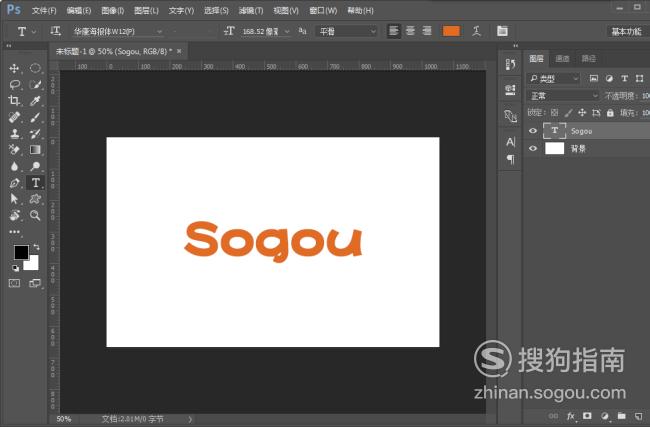Image resolution: width=650 pixels, height=427 pixels.
Task: Select the Horizontal Type tool
Action: tap(35, 182)
